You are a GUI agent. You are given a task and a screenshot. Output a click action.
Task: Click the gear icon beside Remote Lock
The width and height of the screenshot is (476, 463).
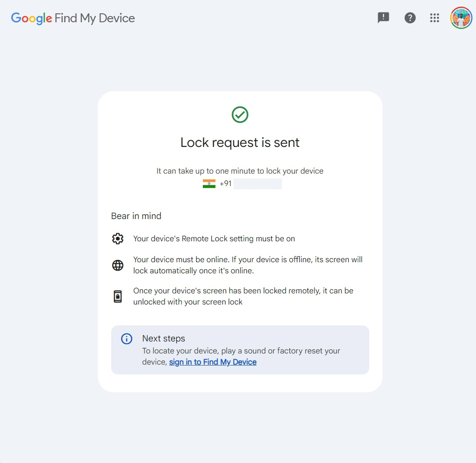click(x=117, y=239)
